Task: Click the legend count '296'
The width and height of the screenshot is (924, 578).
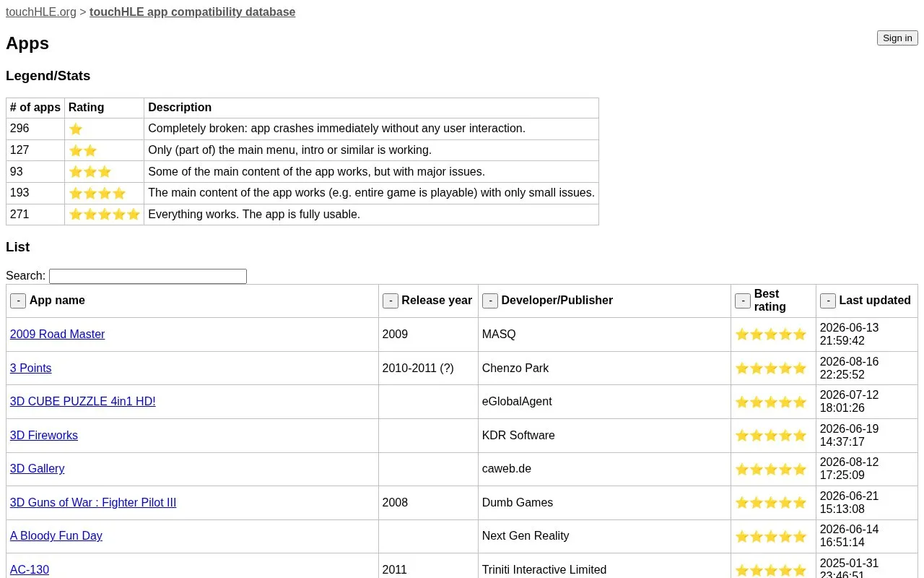Action: click(19, 129)
